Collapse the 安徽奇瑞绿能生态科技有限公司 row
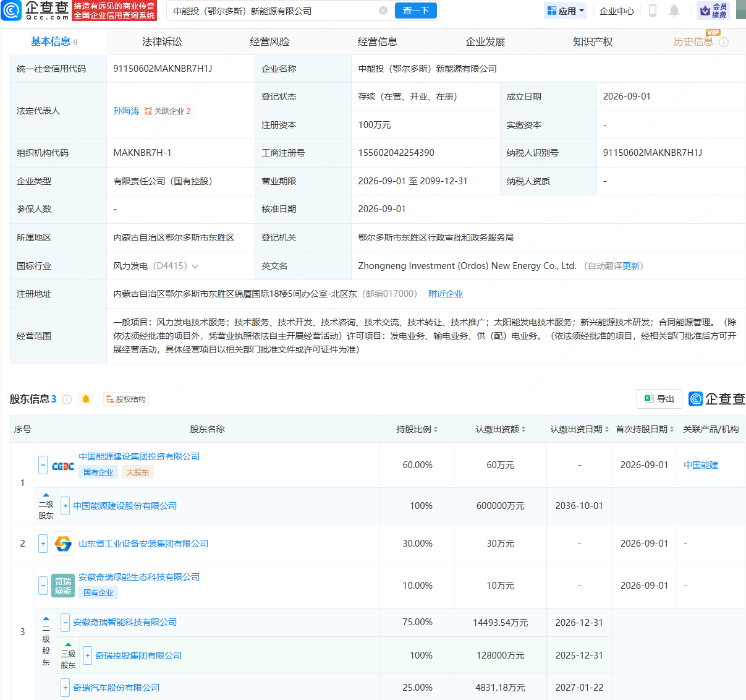 [43, 586]
